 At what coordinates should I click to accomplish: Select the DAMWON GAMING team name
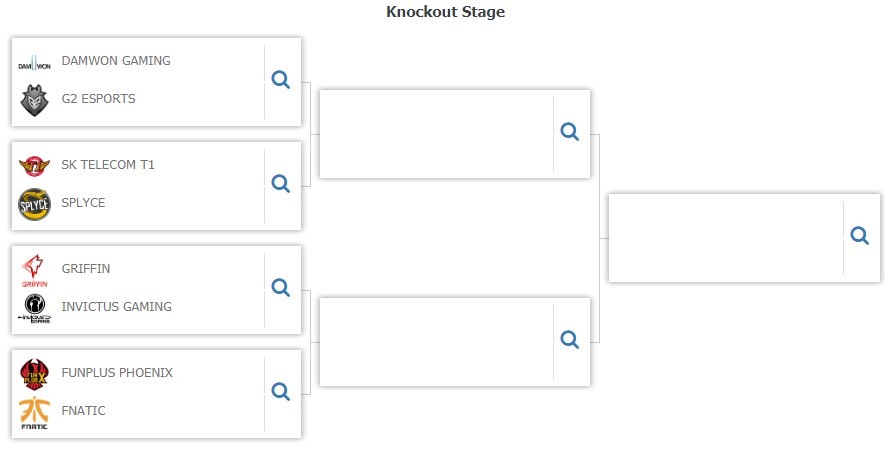click(116, 61)
